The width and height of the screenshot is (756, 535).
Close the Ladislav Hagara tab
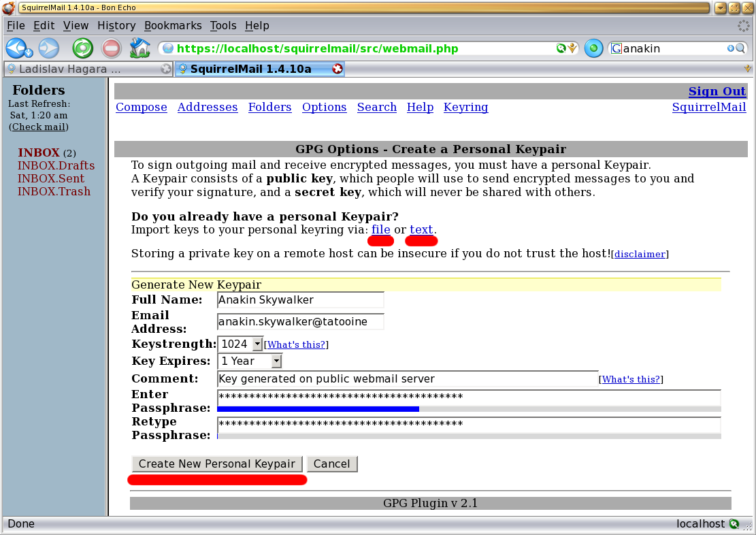coord(166,69)
